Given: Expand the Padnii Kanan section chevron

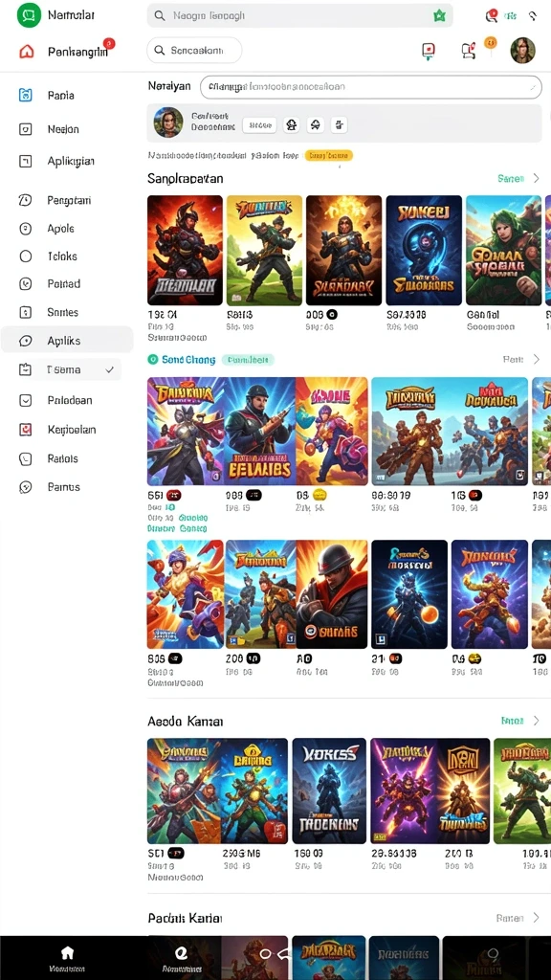Looking at the screenshot, I should coord(536,918).
